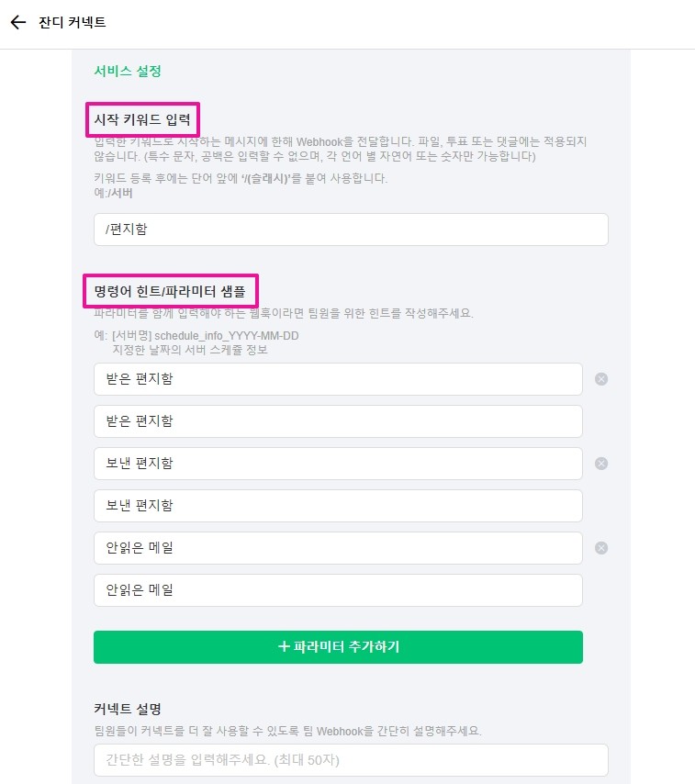Click the 서비스 설정 section heading
The width and height of the screenshot is (695, 784).
click(x=128, y=71)
